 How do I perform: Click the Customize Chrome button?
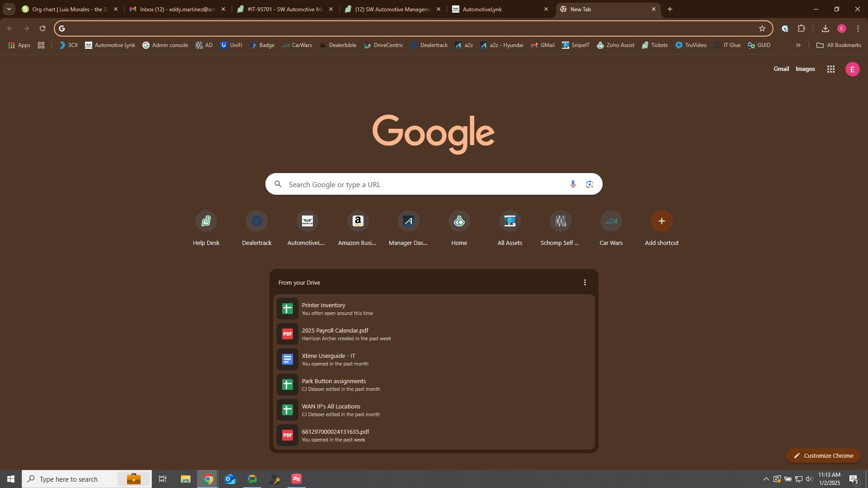823,455
